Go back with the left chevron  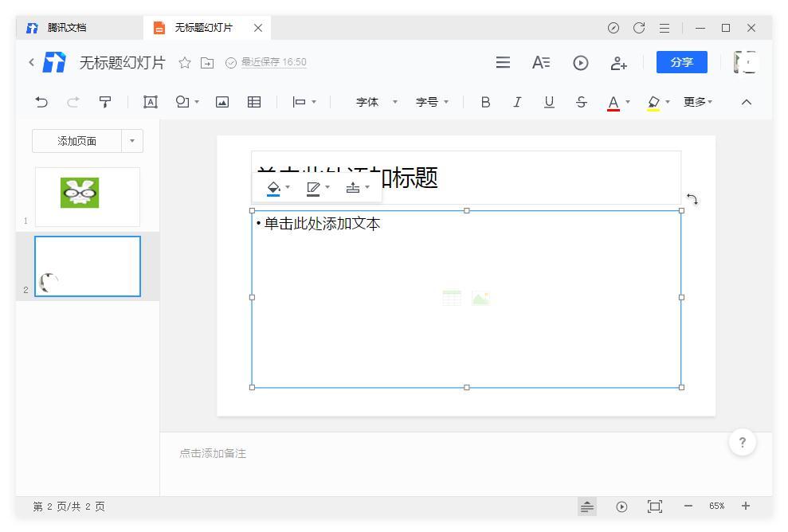click(x=32, y=62)
